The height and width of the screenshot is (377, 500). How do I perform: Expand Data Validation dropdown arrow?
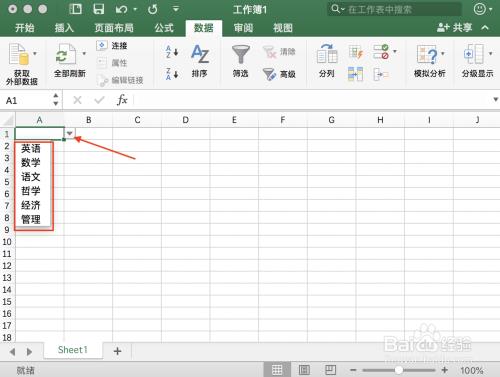(395, 52)
